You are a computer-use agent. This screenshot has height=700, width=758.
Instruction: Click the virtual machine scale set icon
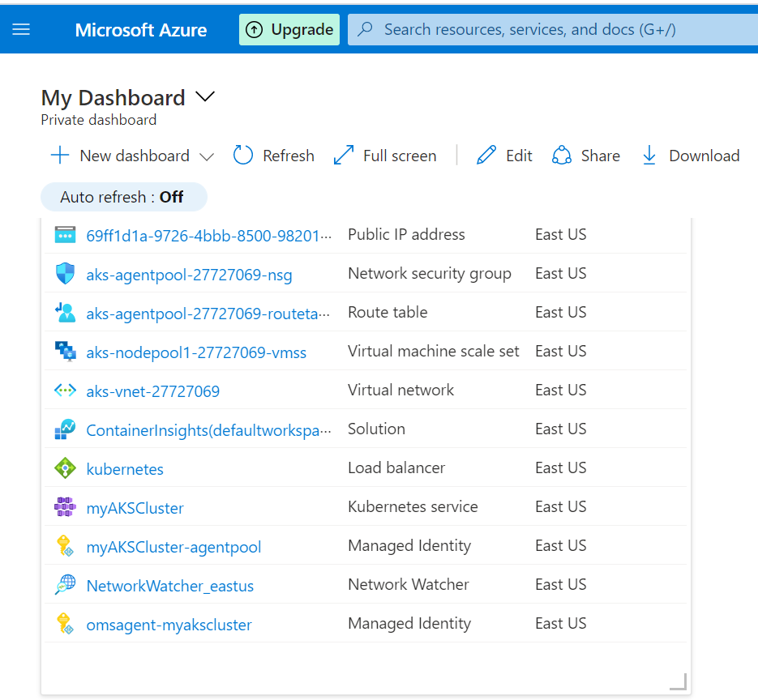click(65, 352)
